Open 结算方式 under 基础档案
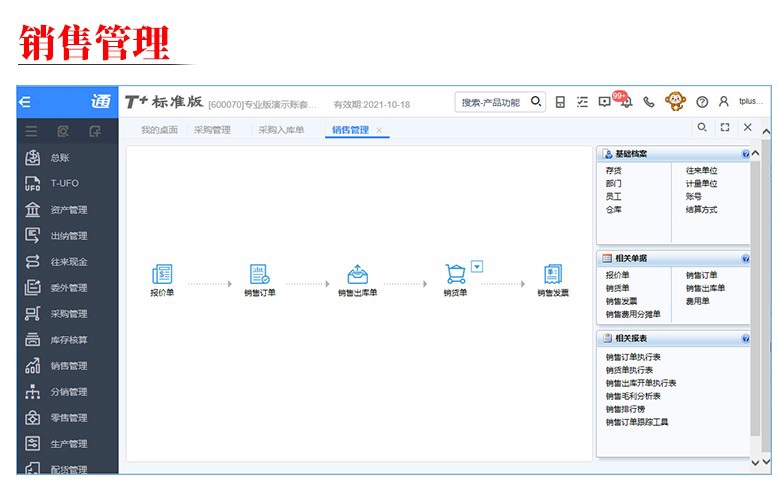The height and width of the screenshot is (487, 778). (x=702, y=210)
